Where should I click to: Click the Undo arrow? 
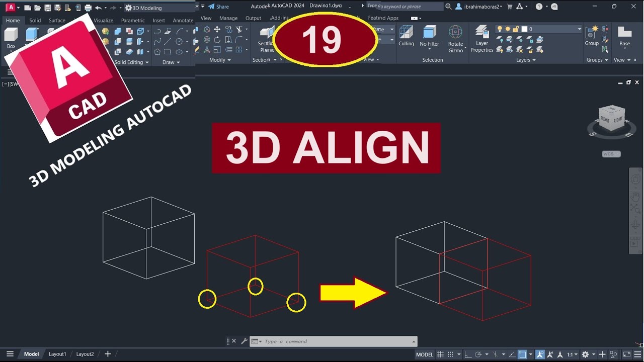click(98, 8)
